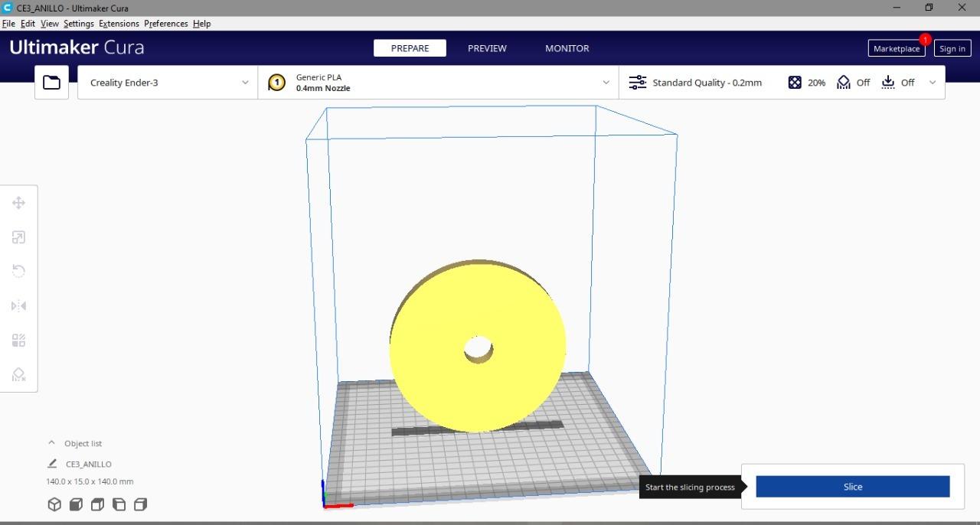Image resolution: width=980 pixels, height=525 pixels.
Task: Switch to the PREVIEW stage
Action: (487, 48)
